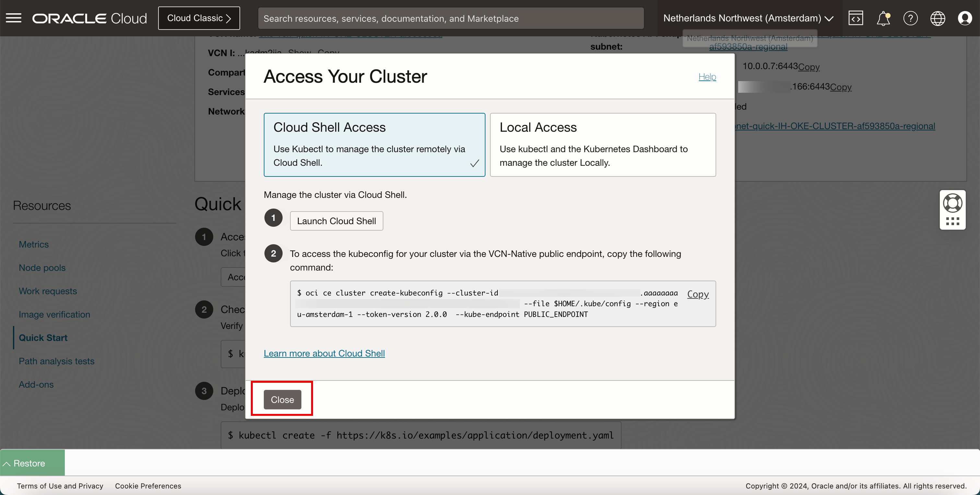
Task: Close the Access Your Cluster dialog
Action: coord(282,399)
